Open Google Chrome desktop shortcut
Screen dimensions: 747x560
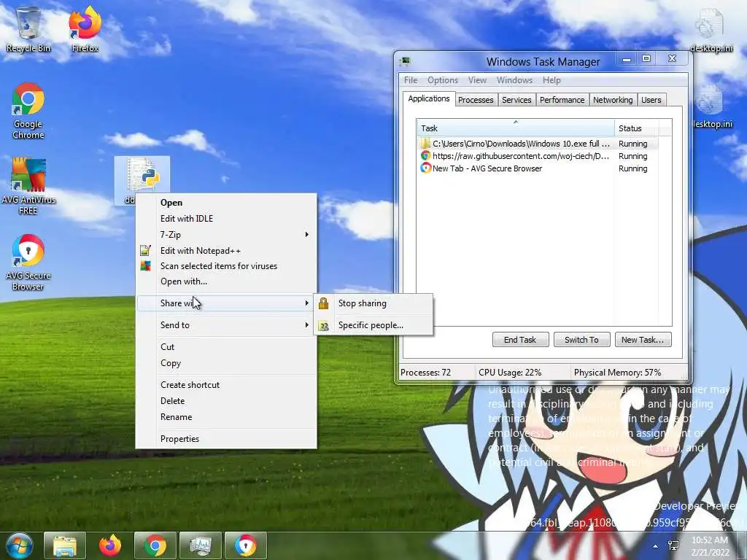pos(28,111)
